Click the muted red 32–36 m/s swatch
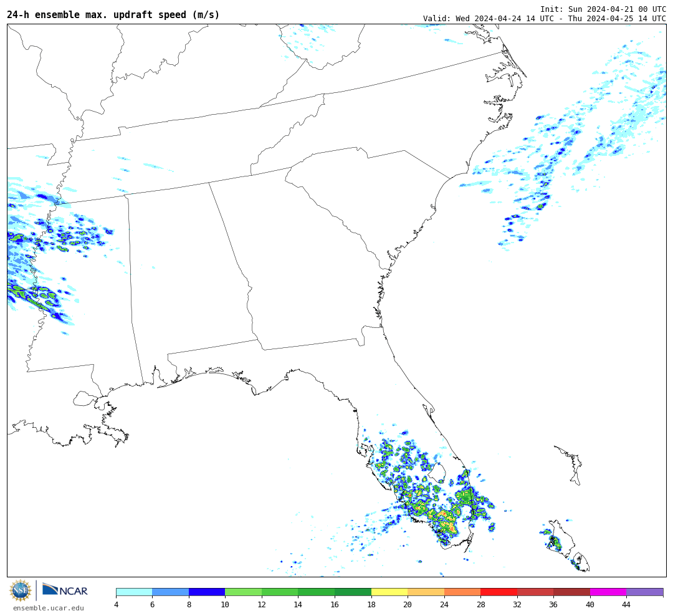Viewport: 673px width, 616px height. coord(535,592)
